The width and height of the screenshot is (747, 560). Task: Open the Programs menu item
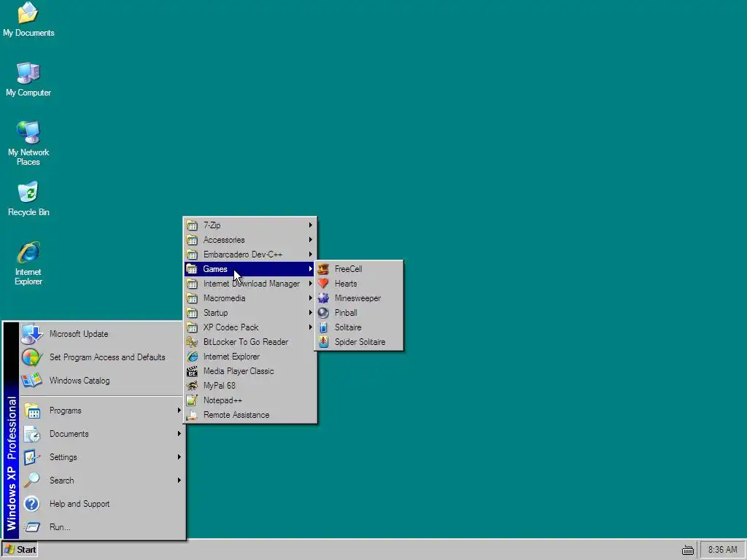(101, 411)
